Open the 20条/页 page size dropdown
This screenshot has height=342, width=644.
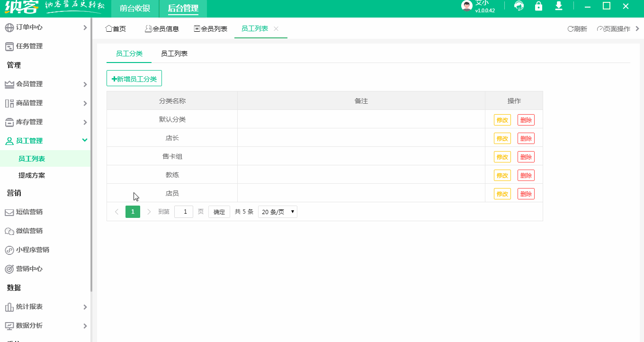coord(277,212)
